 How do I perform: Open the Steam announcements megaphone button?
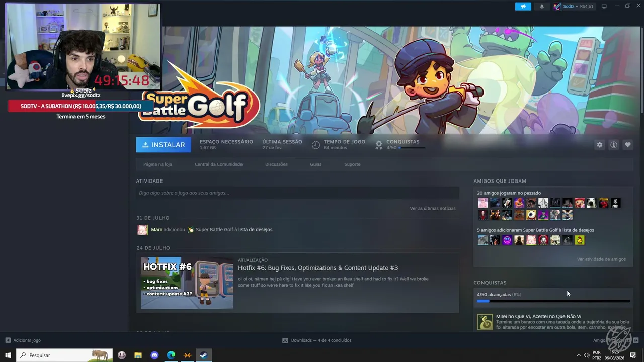523,7
